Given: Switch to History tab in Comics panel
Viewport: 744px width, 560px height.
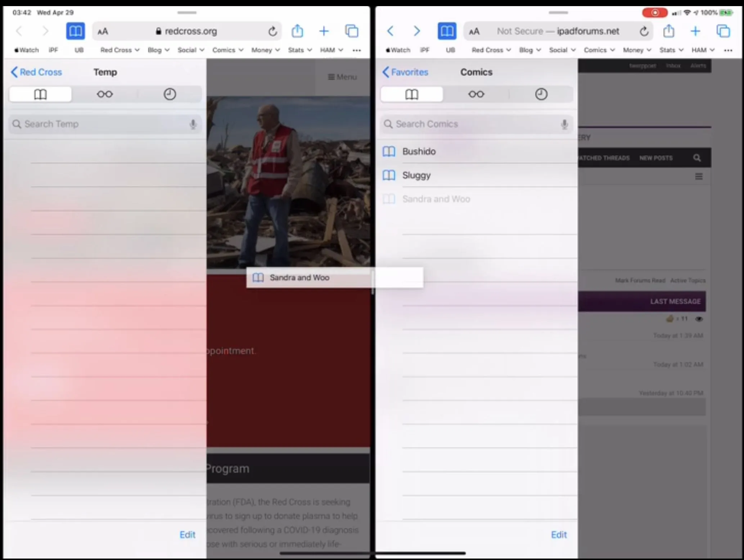Looking at the screenshot, I should click(x=541, y=94).
